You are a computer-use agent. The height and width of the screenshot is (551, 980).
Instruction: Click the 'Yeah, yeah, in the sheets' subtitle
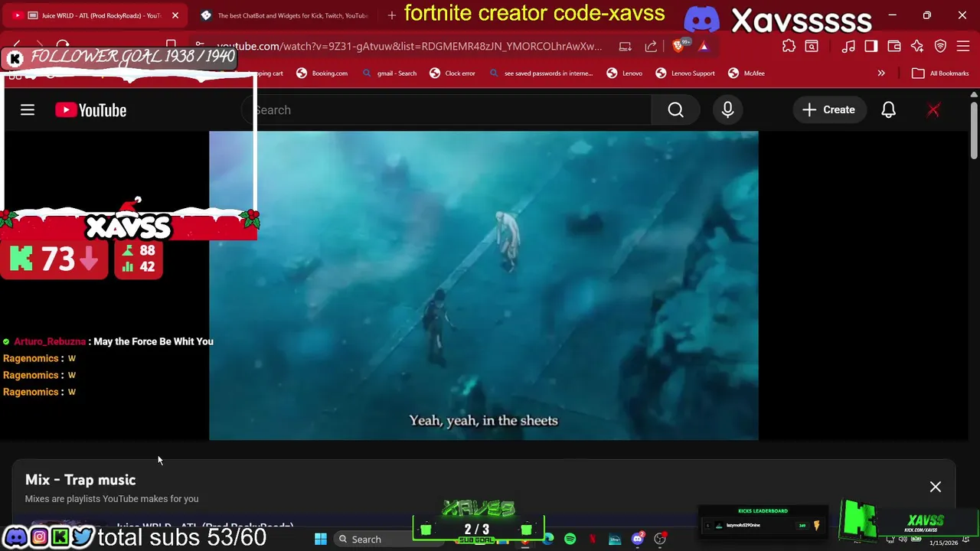tap(484, 420)
